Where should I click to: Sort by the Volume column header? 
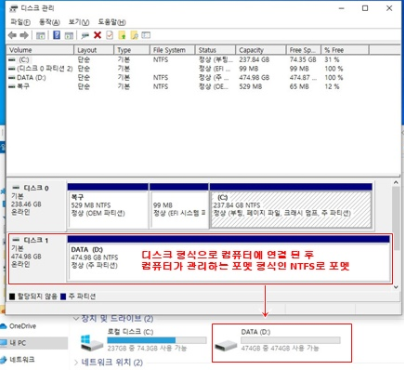pos(40,50)
